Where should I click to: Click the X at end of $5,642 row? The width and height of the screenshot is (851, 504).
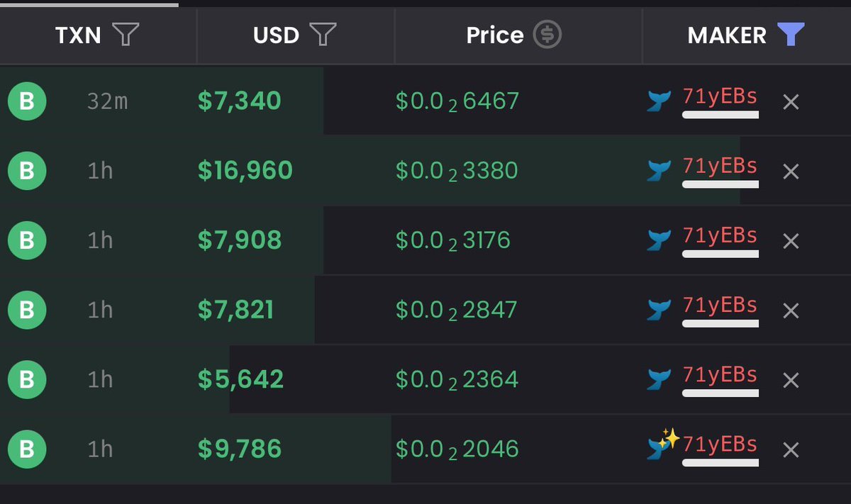pos(791,380)
